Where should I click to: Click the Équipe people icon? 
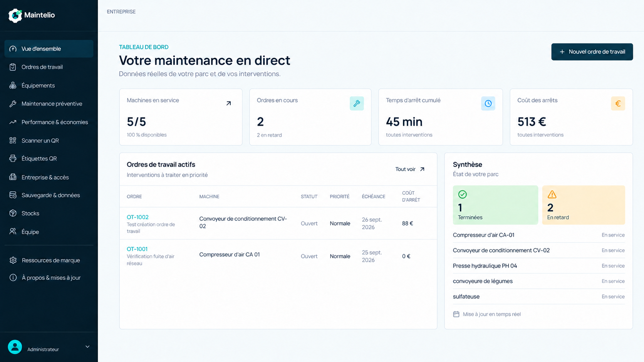tap(13, 232)
